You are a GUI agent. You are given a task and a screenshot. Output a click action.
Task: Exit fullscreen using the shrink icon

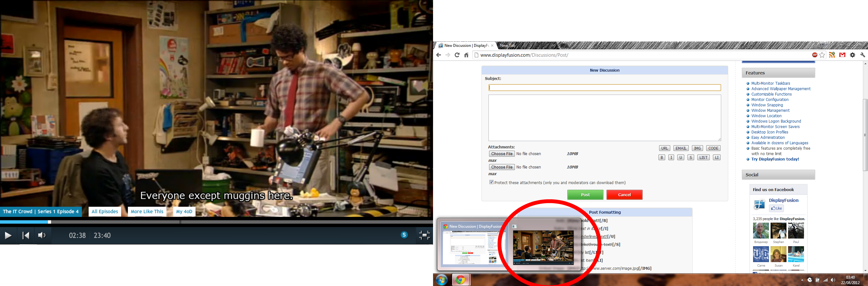point(424,235)
